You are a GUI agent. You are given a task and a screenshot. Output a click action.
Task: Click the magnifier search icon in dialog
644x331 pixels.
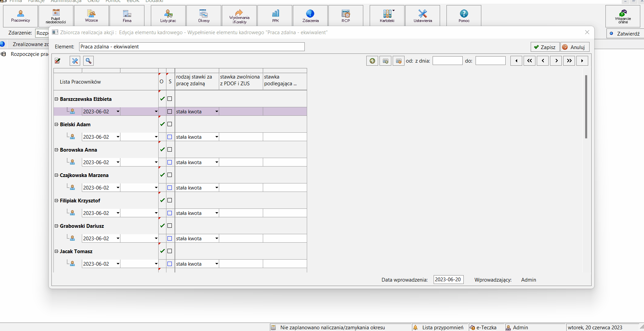(88, 61)
